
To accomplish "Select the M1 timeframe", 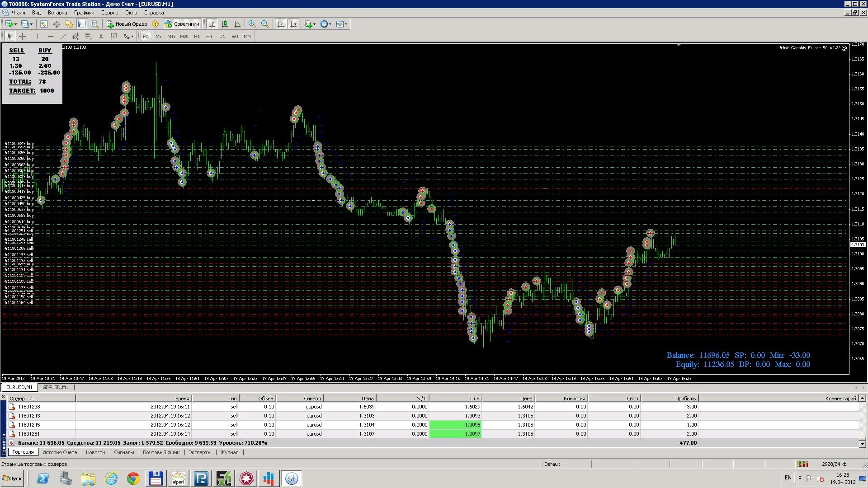I will click(x=146, y=36).
